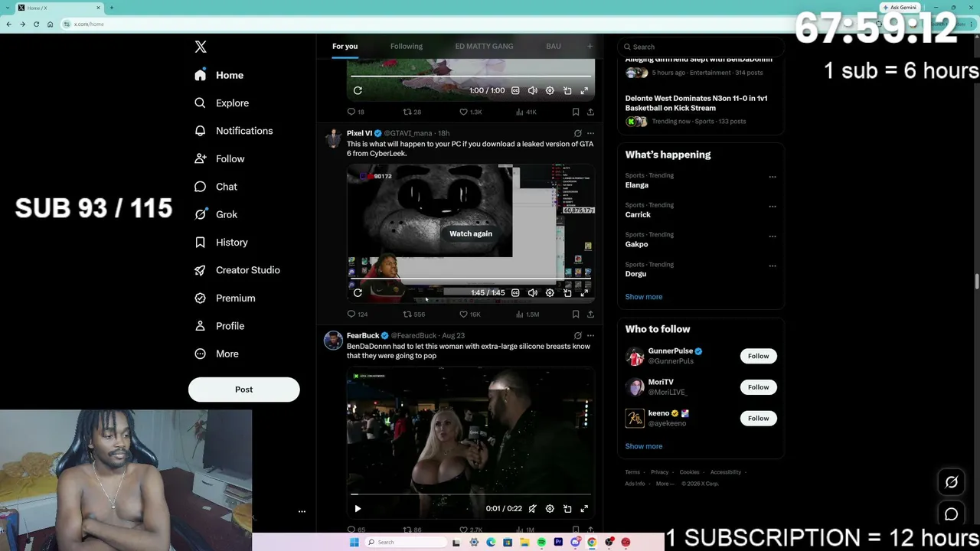This screenshot has width=980, height=551.
Task: Open Grok actions on Pixel VI post
Action: click(578, 133)
